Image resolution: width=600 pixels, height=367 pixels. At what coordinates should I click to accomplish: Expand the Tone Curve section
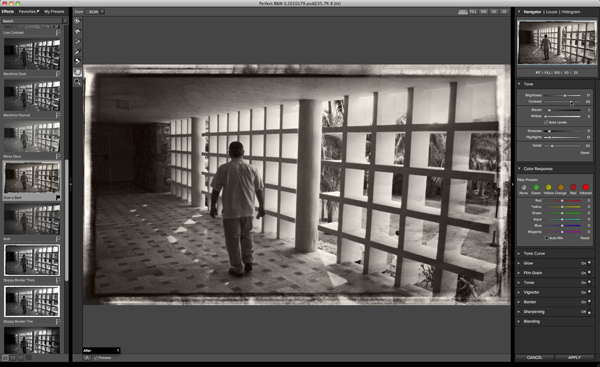[534, 253]
